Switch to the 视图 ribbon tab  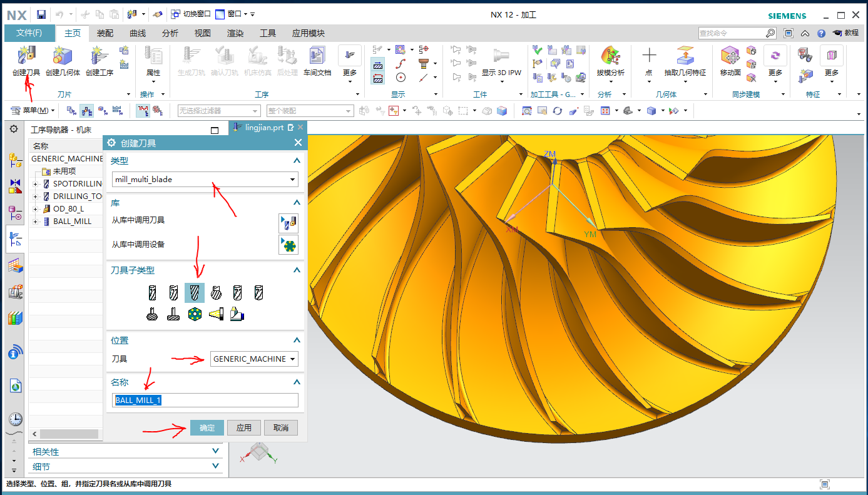pyautogui.click(x=203, y=34)
